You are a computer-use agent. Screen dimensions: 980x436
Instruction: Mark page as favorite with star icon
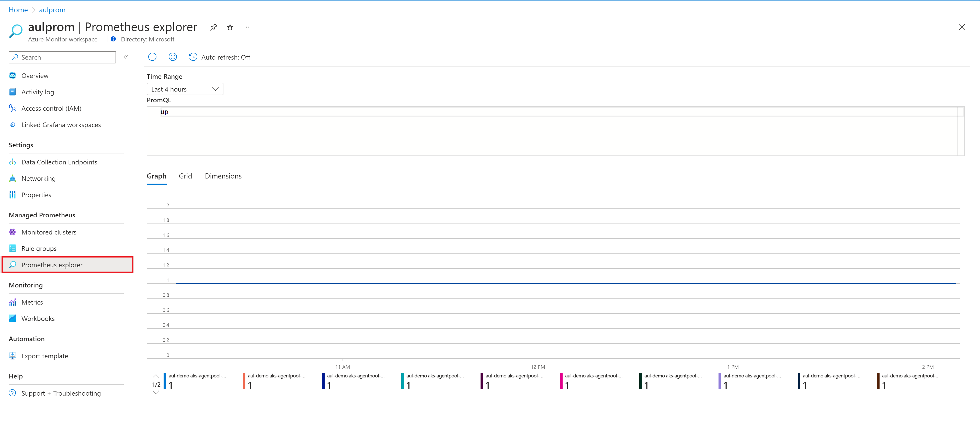tap(230, 27)
